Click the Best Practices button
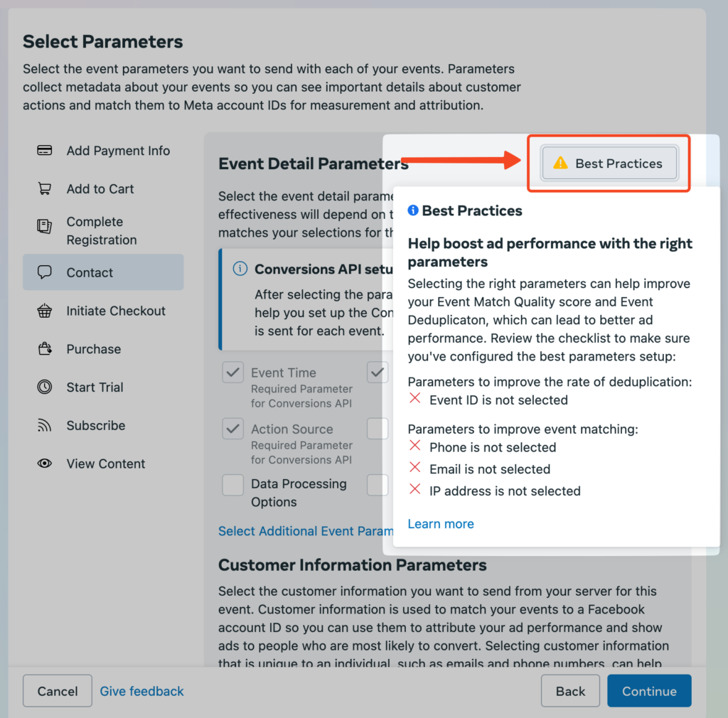Image resolution: width=728 pixels, height=718 pixels. pos(609,164)
